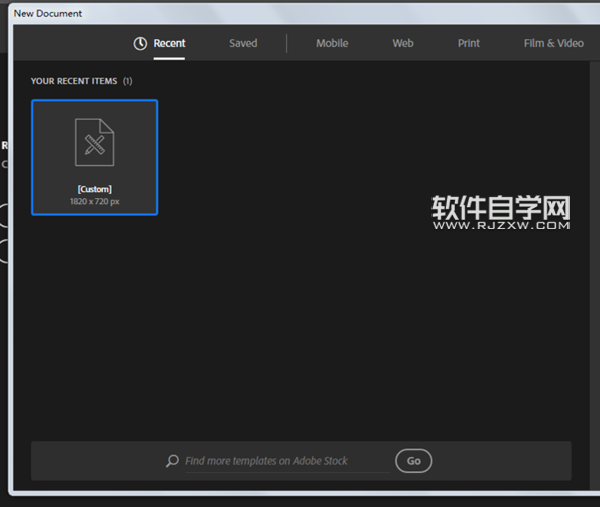Select the Film & Video tab
Viewport: 600px width, 507px height.
tap(553, 43)
